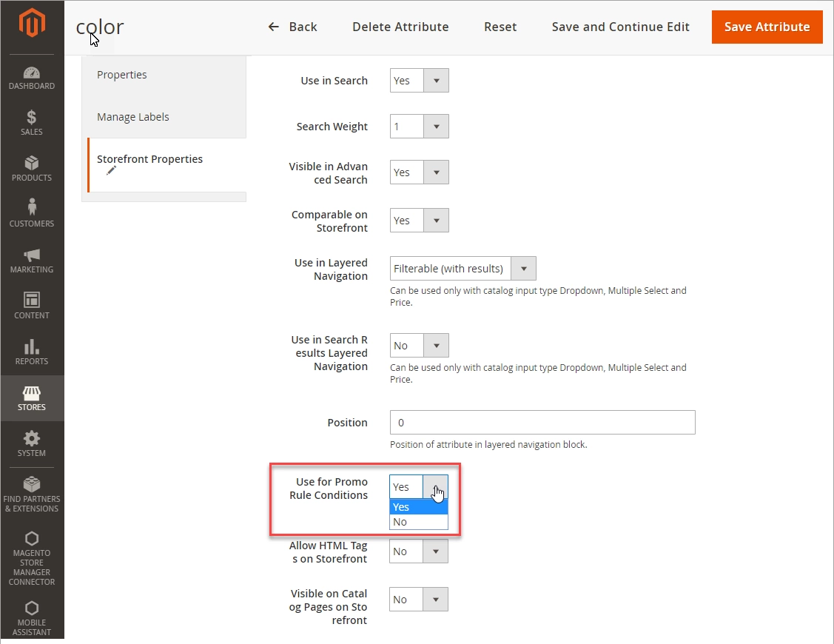Open the Marketing megaphone icon

click(31, 255)
